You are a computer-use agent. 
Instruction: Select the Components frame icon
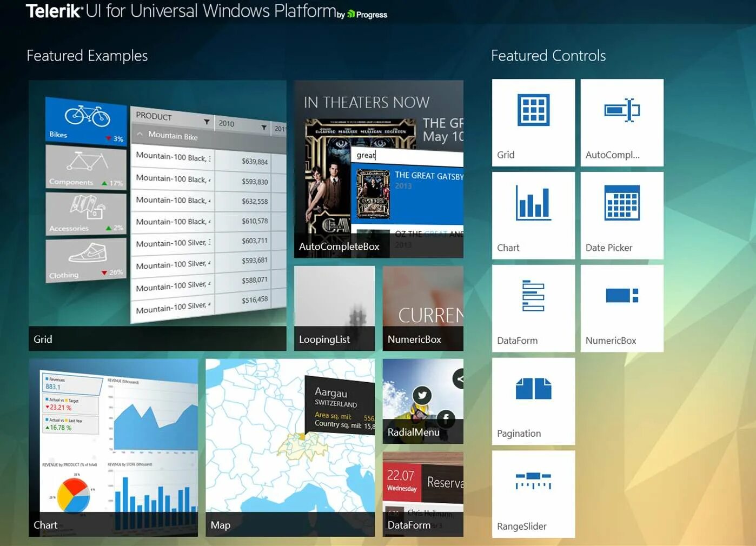(x=87, y=161)
